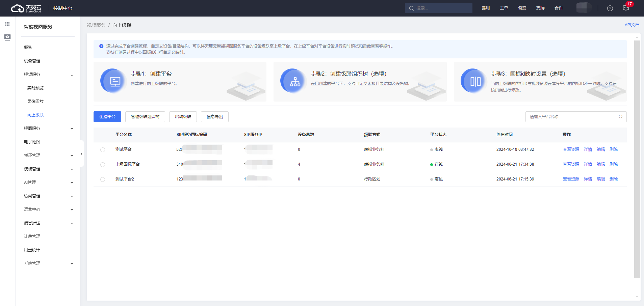Screen dimensions: 644x306
Task: Open the help question mark icon
Action: (610, 8)
